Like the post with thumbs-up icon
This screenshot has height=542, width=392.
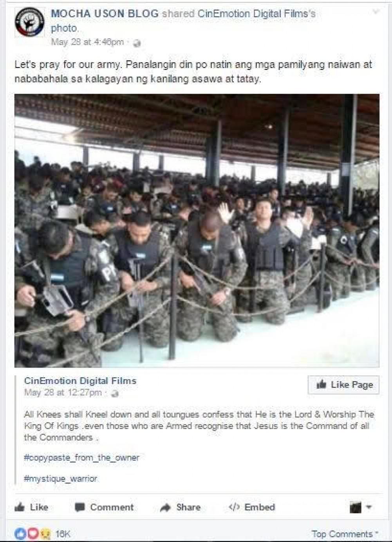click(31, 507)
